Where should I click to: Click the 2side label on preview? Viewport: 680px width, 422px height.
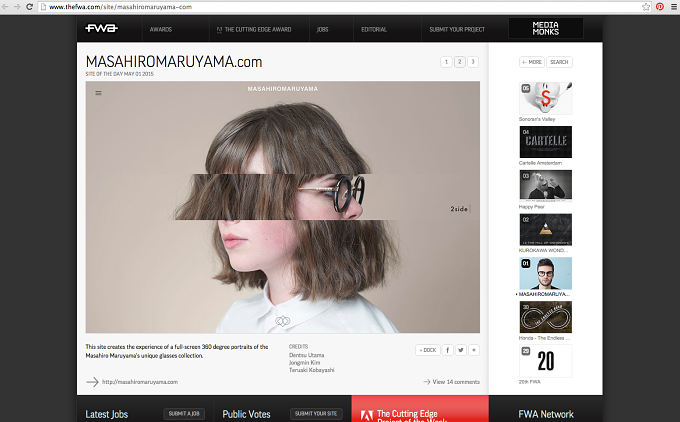pos(459,209)
